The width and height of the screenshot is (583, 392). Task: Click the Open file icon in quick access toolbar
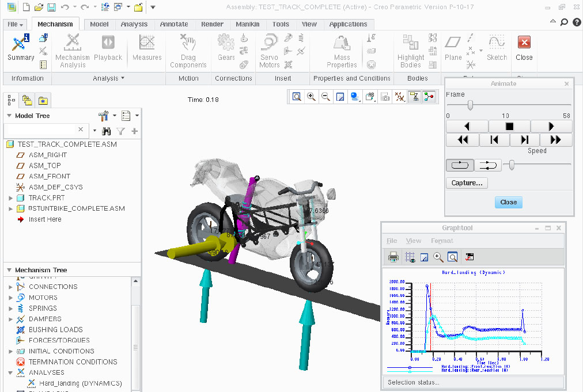coord(39,7)
